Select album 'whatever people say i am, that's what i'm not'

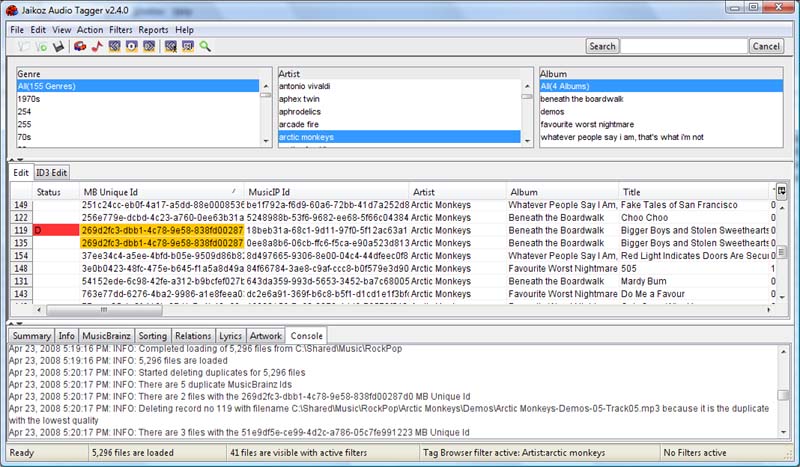point(661,137)
